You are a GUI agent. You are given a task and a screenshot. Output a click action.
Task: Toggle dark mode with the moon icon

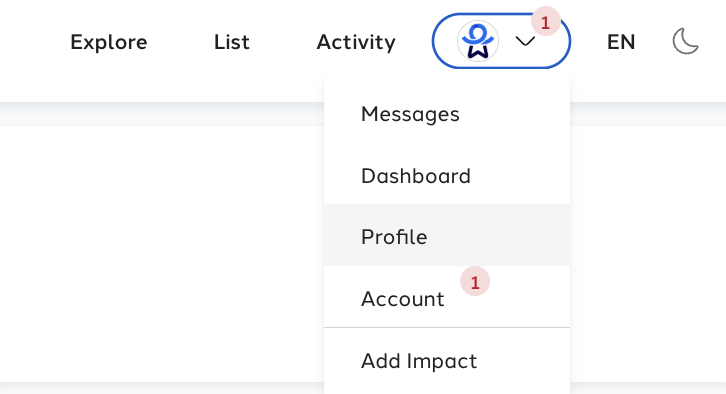click(x=685, y=41)
